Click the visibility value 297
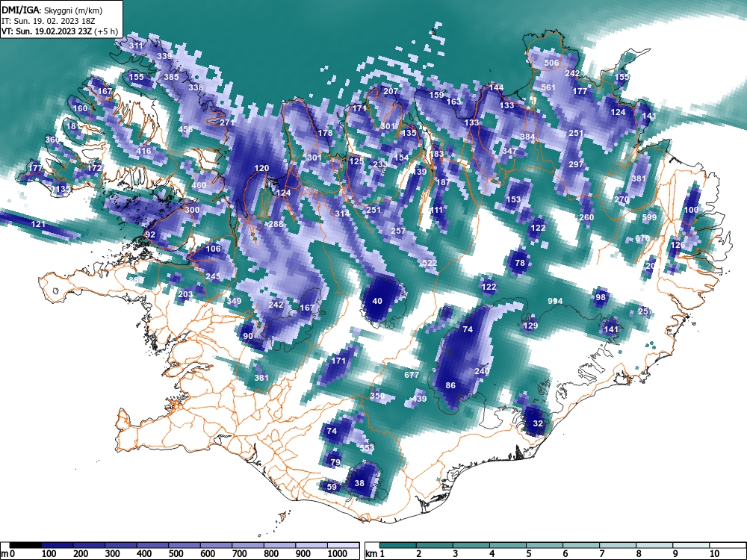This screenshot has width=747, height=560. click(576, 164)
